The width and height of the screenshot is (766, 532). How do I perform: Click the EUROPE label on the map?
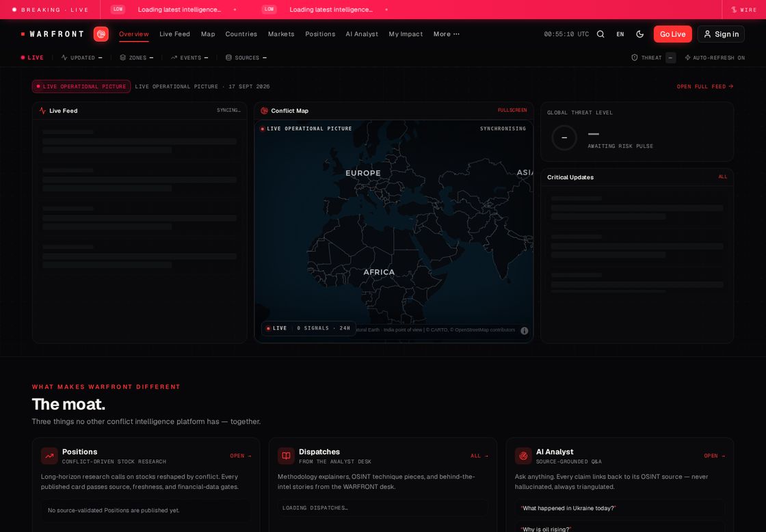(363, 173)
